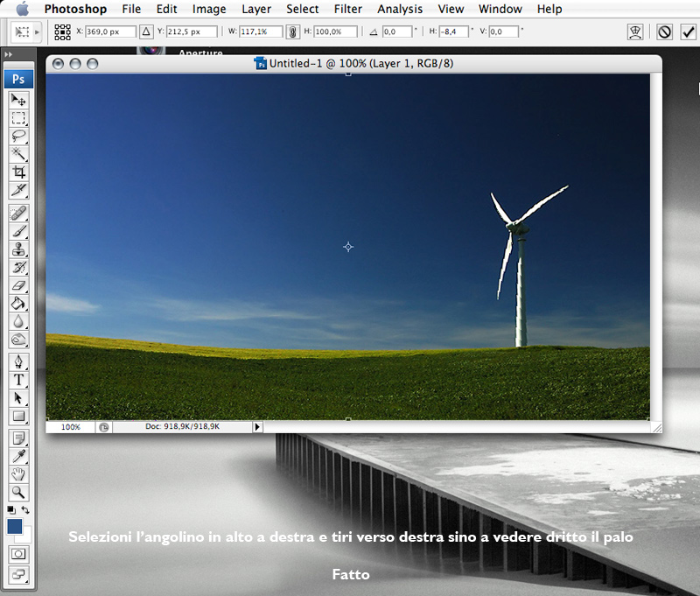Select the Hand tool
Screen dimensions: 700x596
tap(18, 473)
